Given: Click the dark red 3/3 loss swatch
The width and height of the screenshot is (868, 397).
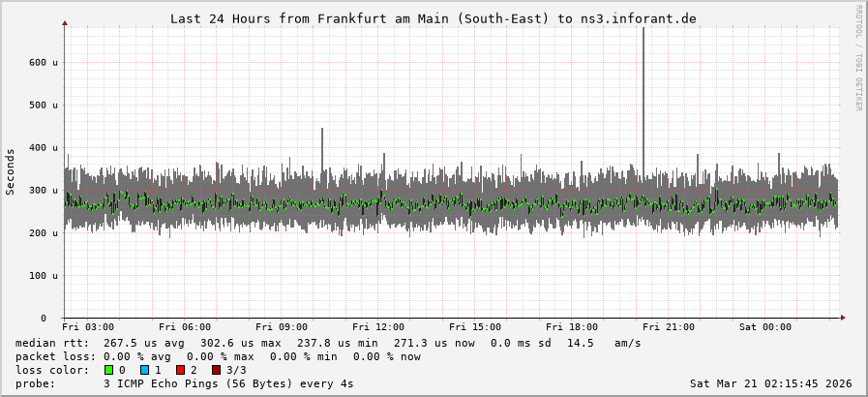Looking at the screenshot, I should [217, 370].
